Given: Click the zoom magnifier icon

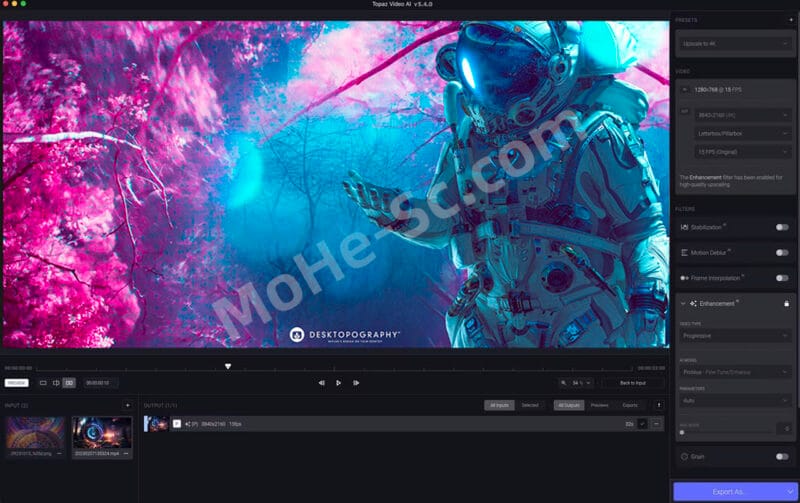Looking at the screenshot, I should [x=563, y=383].
